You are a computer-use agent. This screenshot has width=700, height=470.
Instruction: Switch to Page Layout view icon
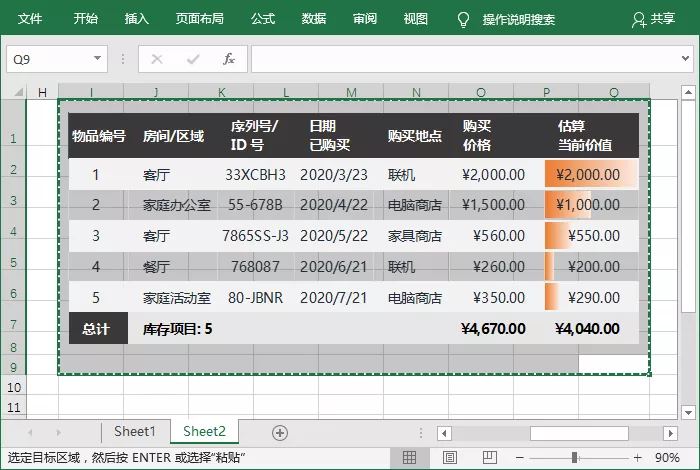pos(448,457)
